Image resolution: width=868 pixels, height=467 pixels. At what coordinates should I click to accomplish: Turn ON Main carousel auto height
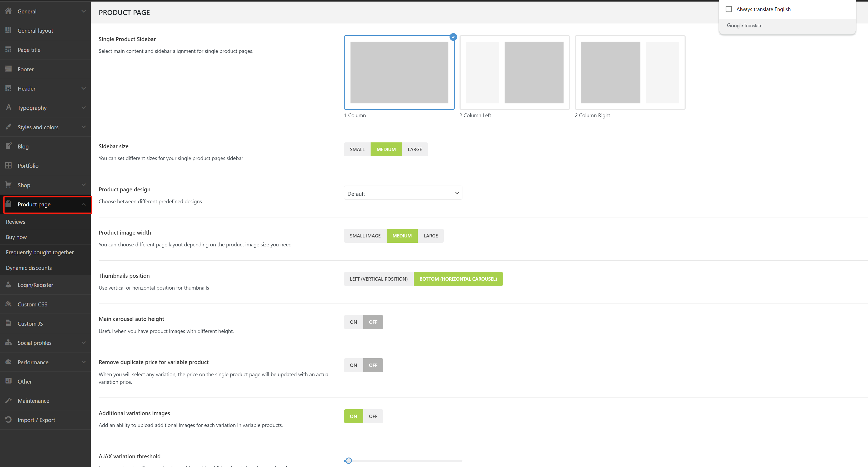(353, 322)
